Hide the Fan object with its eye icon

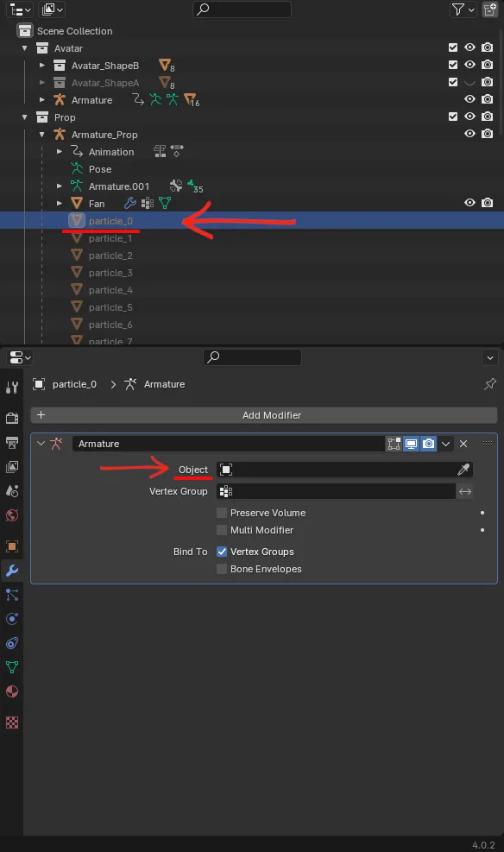469,203
